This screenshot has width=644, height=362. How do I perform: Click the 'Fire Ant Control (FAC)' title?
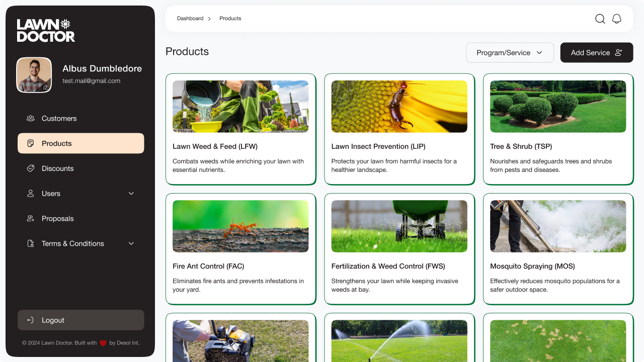point(208,266)
